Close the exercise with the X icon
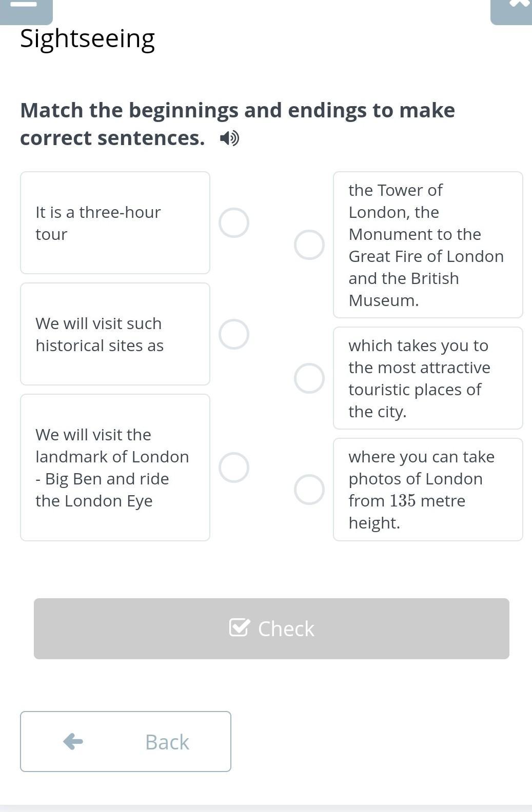The image size is (532, 812). tap(518, 5)
